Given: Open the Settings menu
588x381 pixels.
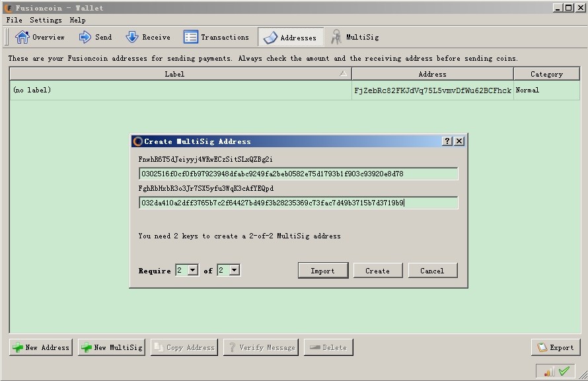Looking at the screenshot, I should [x=46, y=20].
